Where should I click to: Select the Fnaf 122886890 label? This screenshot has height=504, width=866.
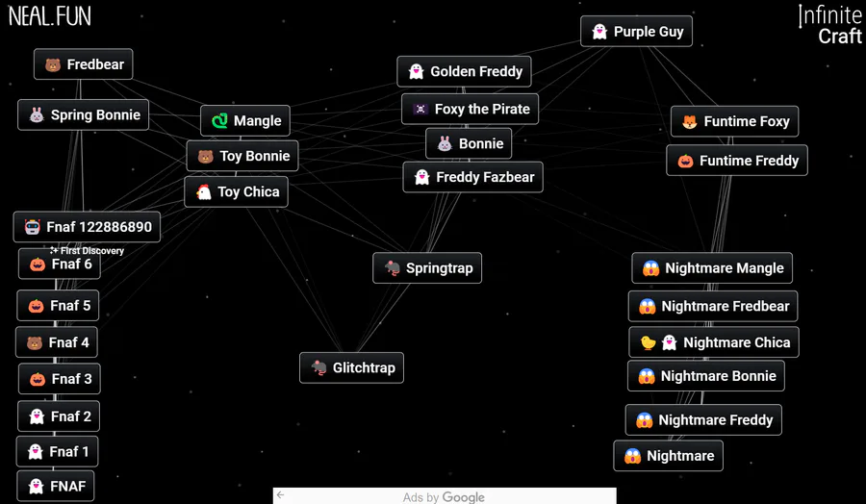99,227
